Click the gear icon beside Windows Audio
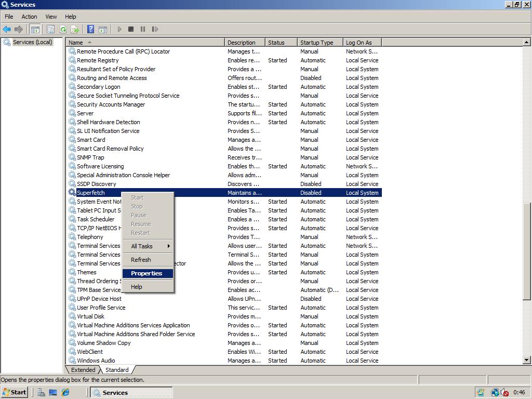532x399 pixels. (x=72, y=361)
